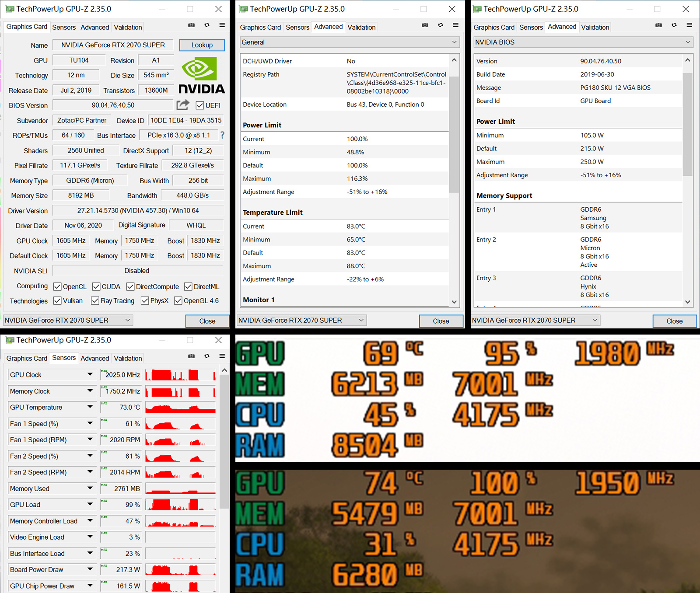
Task: Click scrollbar thumb in NVIDIA BIOS window
Action: click(687, 124)
